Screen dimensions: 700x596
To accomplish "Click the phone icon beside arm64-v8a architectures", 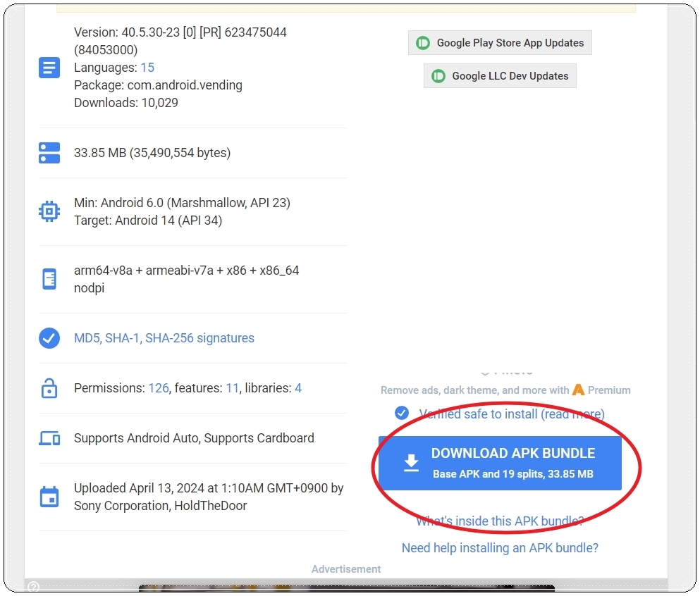I will click(49, 279).
